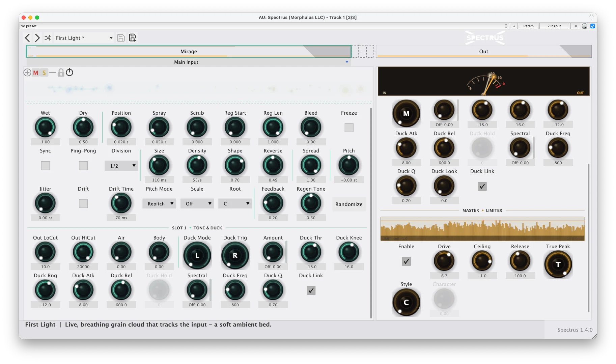Viewport: 616px width, 364px height.
Task: Click the Out panel vertical scrollbar
Action: pos(588,238)
